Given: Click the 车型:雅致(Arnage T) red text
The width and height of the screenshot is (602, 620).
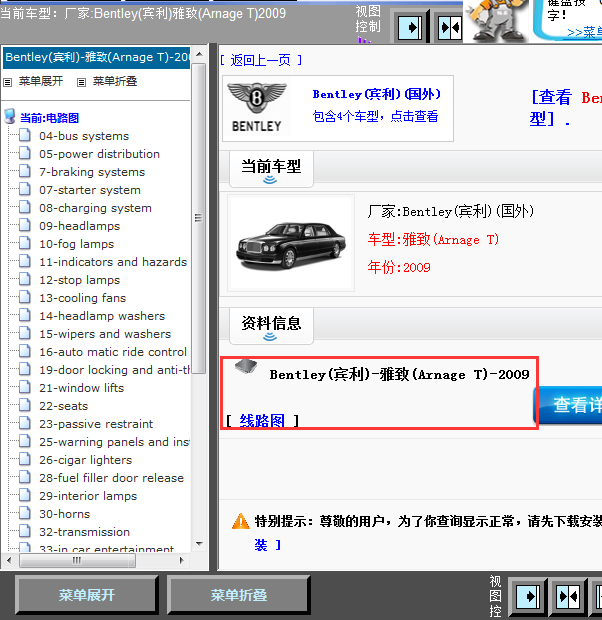Looking at the screenshot, I should coord(433,239).
